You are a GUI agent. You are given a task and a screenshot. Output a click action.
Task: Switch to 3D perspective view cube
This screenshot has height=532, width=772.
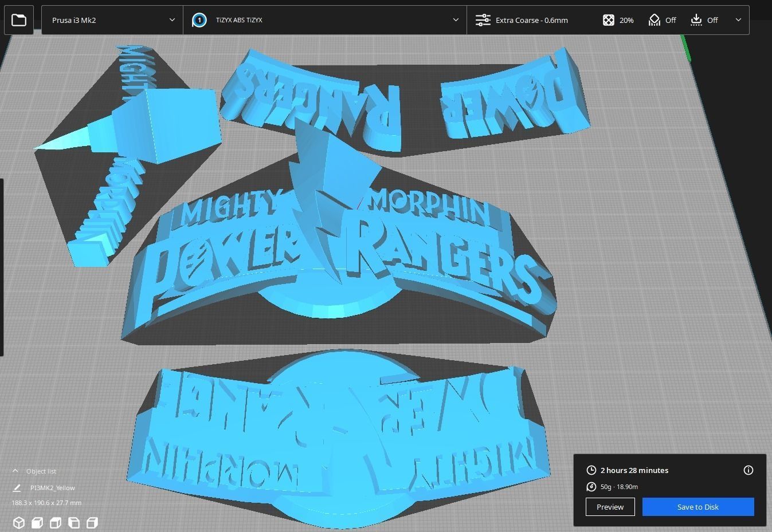(x=19, y=522)
